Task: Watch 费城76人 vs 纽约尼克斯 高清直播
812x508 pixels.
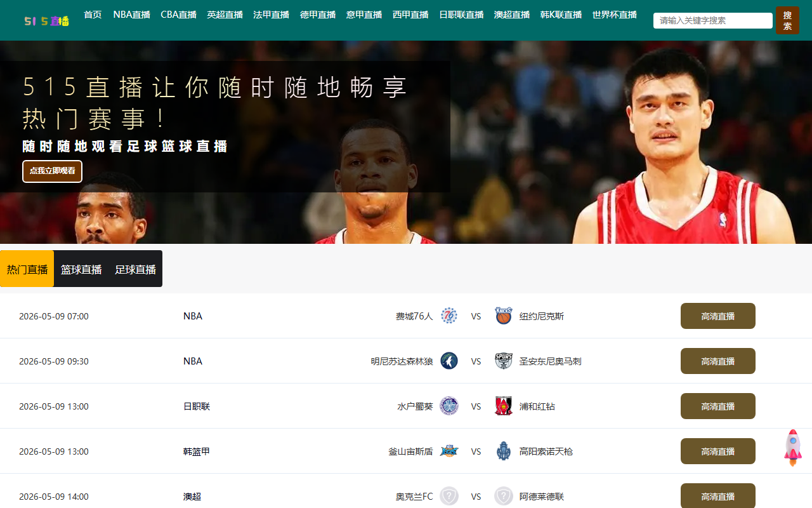Action: pos(718,316)
